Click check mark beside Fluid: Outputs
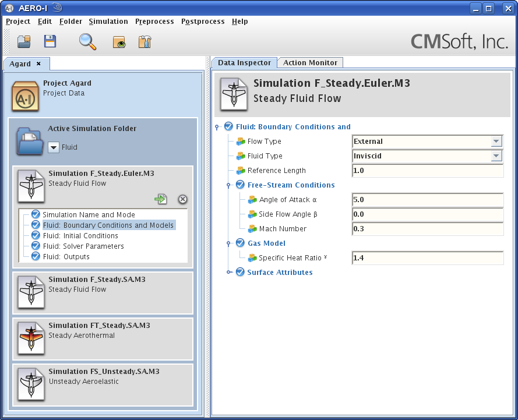This screenshot has width=518, height=420. (x=36, y=256)
